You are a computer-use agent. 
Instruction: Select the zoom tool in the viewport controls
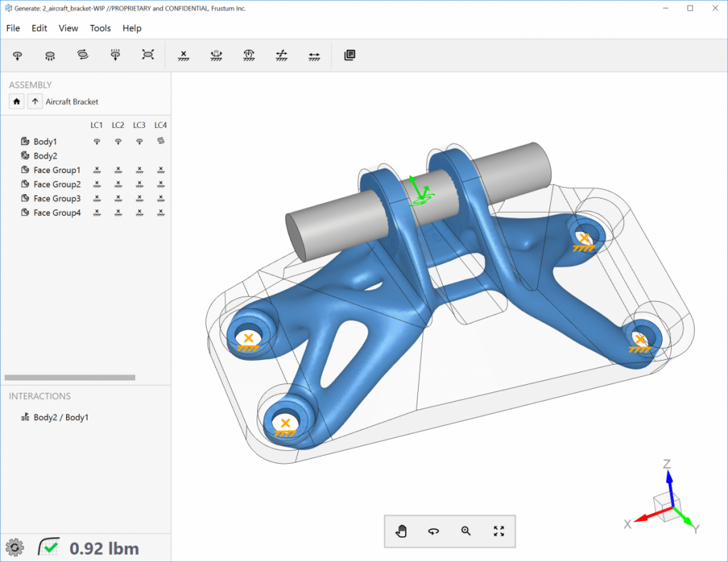(466, 531)
